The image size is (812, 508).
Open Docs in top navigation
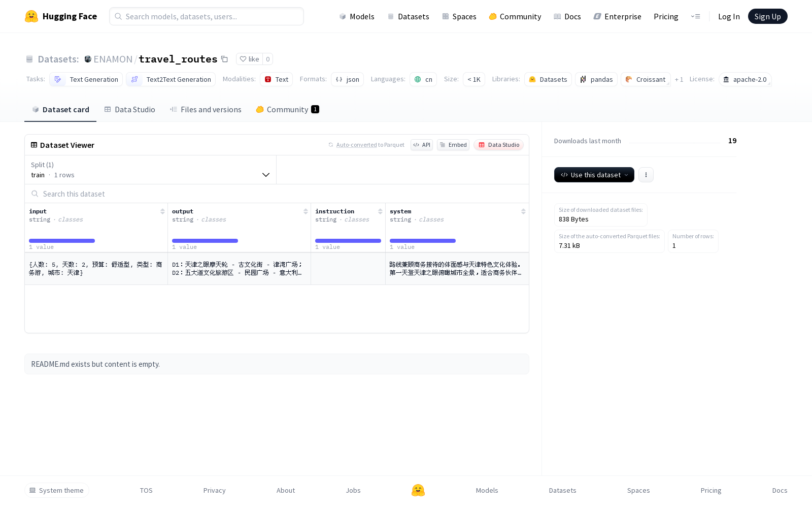tap(567, 16)
